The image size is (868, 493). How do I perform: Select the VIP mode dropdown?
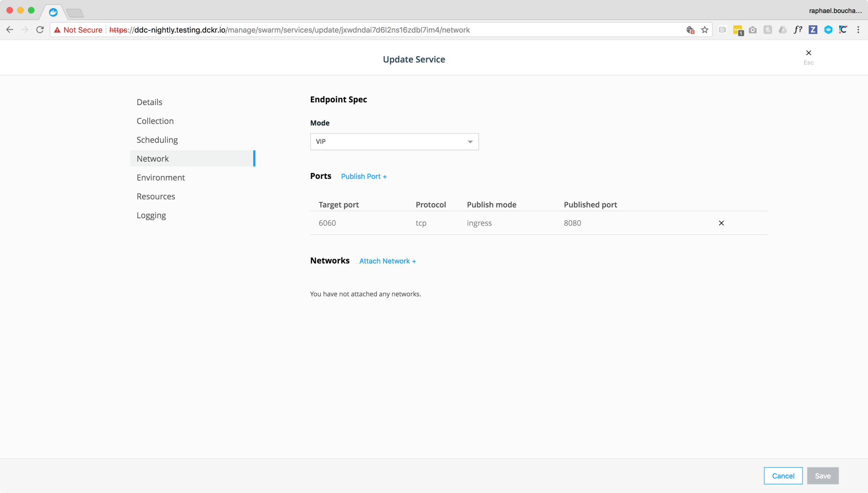tap(394, 141)
